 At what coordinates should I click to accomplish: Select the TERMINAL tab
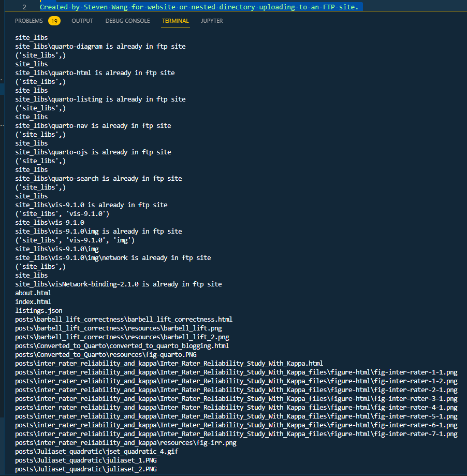pos(175,21)
